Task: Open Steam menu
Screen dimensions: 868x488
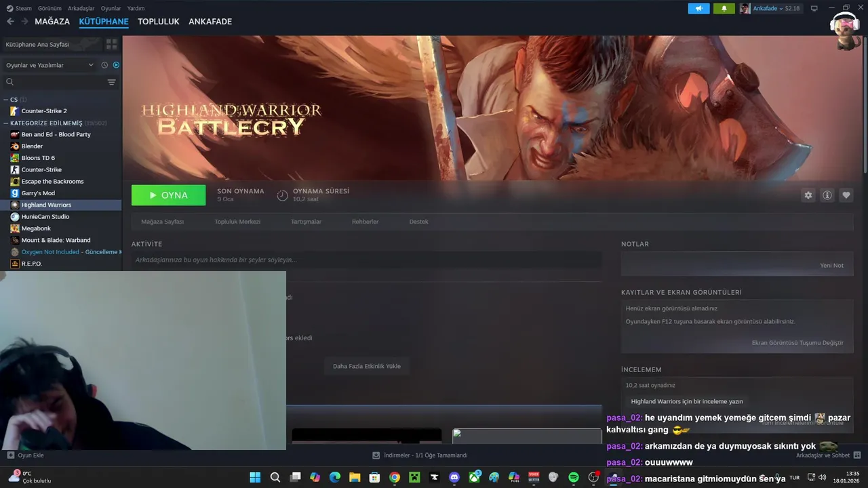Action: (x=19, y=8)
